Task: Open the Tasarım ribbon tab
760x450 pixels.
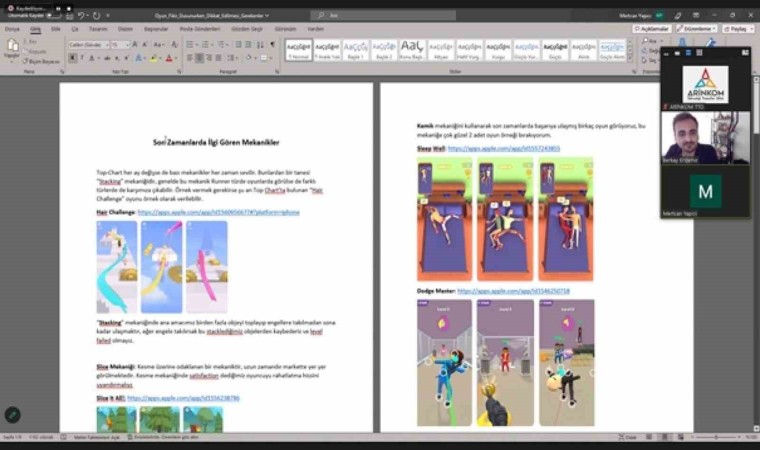Action: 96,29
